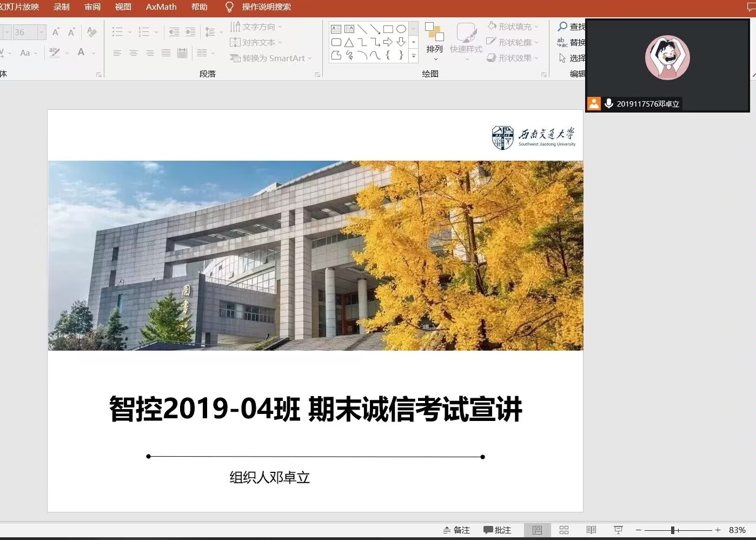Click Convert to SmartArt button
Viewport: 756px width, 540px height.
click(x=271, y=58)
